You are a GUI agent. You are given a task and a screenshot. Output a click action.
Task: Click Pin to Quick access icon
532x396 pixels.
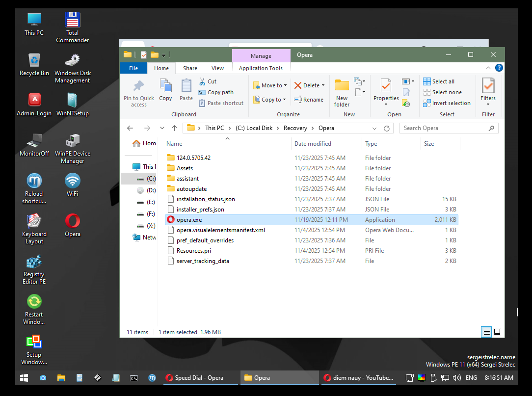138,86
